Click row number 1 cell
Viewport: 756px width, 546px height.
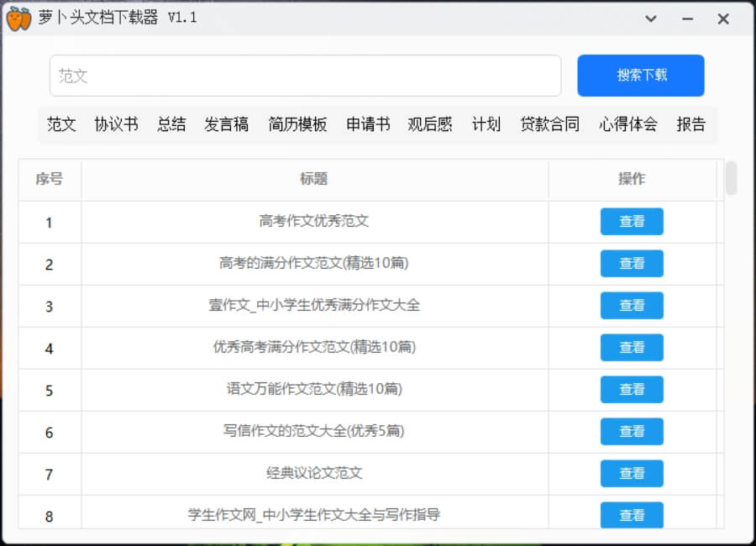pyautogui.click(x=50, y=223)
